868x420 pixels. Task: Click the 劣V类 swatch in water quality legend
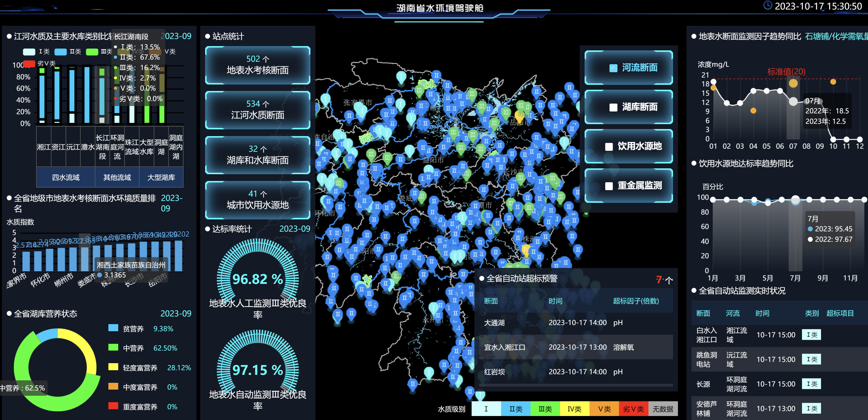[633, 409]
